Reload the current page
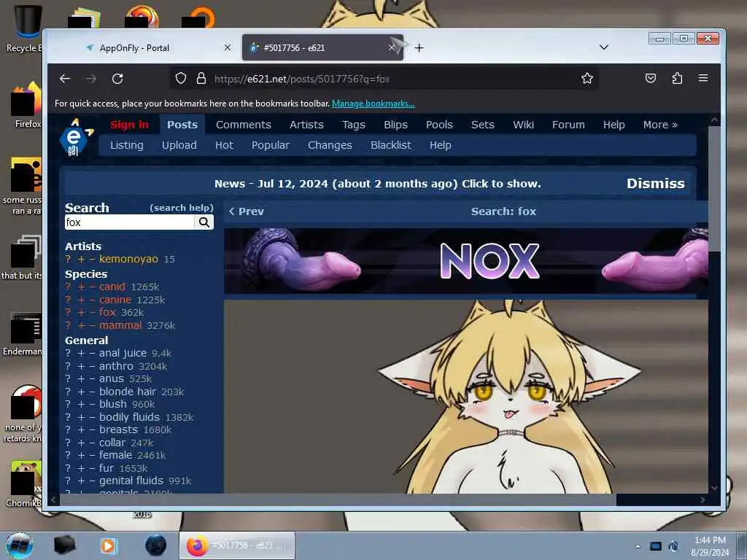Image resolution: width=747 pixels, height=560 pixels. (x=117, y=79)
